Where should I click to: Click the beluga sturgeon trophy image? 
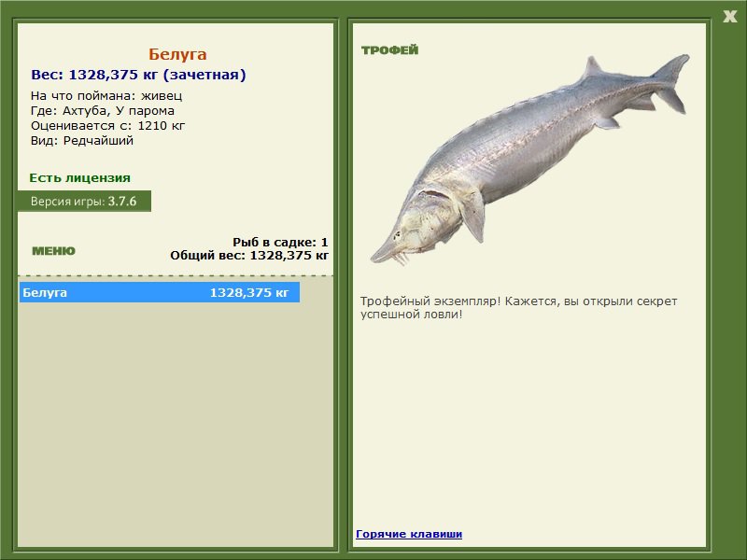point(529,160)
